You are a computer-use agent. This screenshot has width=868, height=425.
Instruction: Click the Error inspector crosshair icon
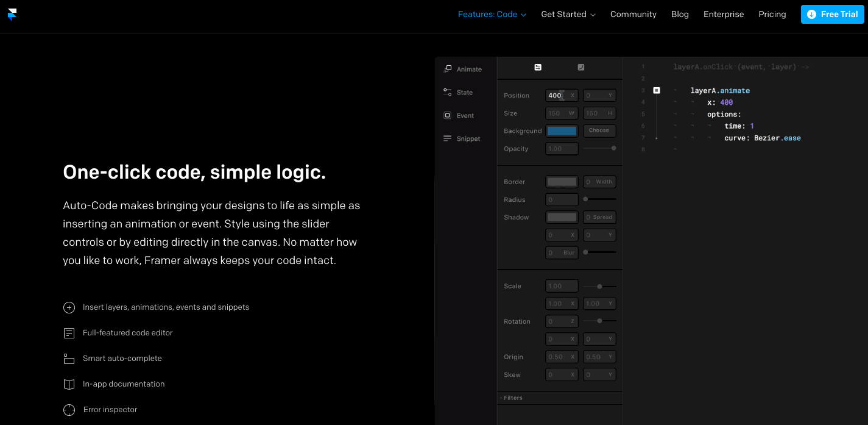point(69,410)
